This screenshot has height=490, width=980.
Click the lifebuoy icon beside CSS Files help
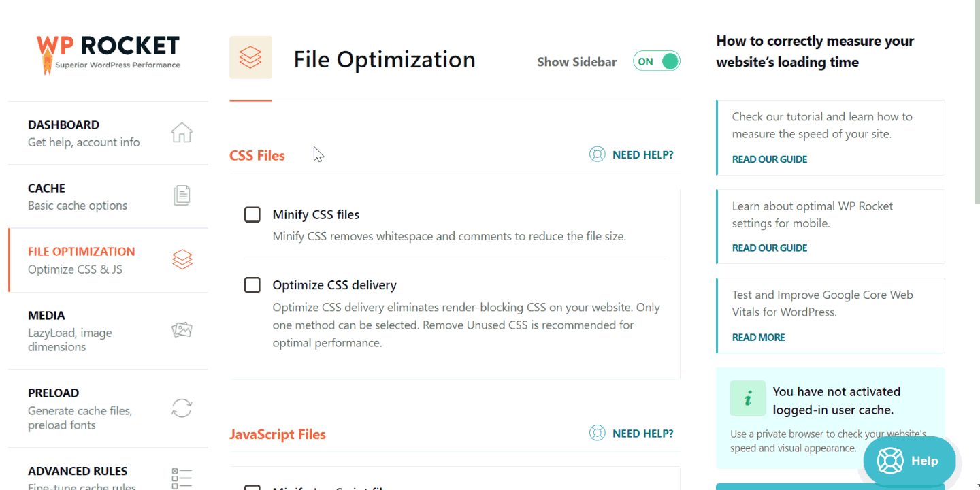[x=597, y=154]
